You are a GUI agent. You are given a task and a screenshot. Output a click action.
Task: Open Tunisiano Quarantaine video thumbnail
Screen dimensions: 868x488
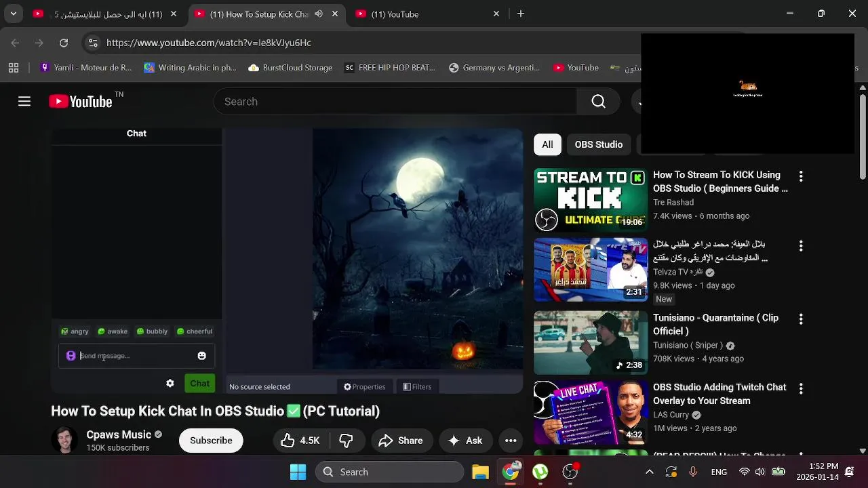tap(591, 343)
